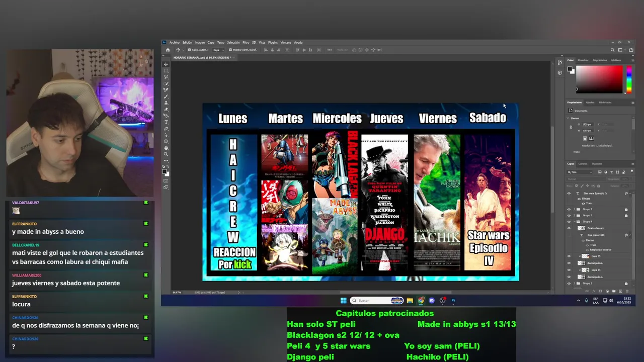Click the Share export icon
The width and height of the screenshot is (644, 362).
(x=631, y=50)
